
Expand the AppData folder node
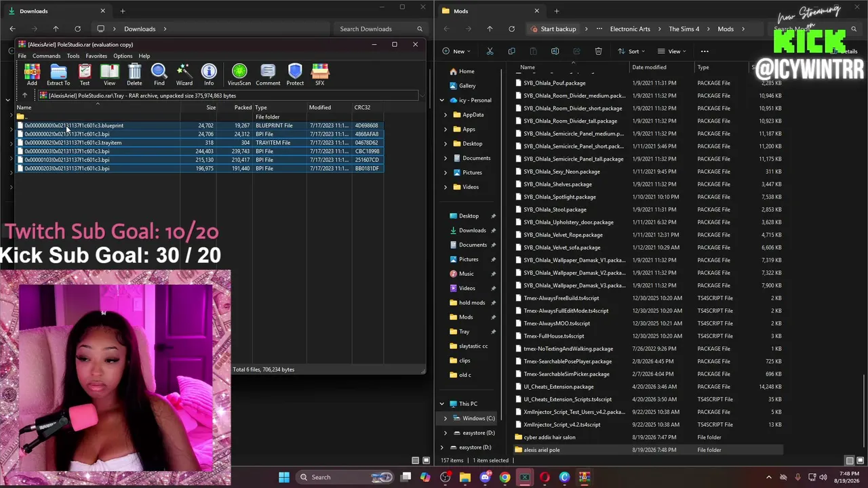(446, 115)
